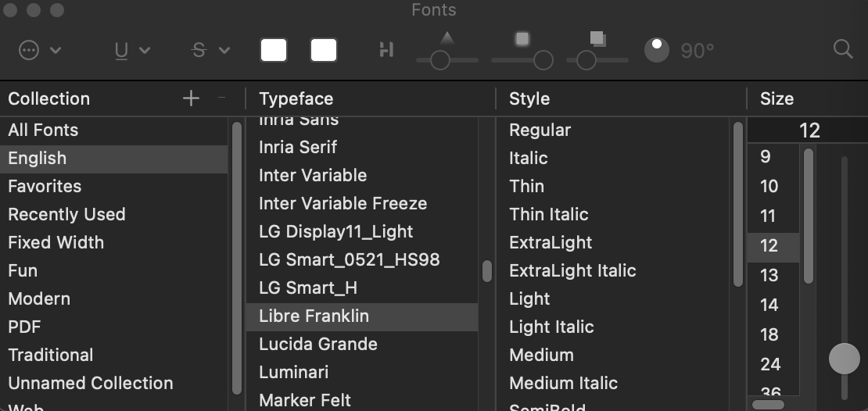Click the Typeface list scrollbar thumb
Viewport: 868px width, 411px height.
click(487, 271)
